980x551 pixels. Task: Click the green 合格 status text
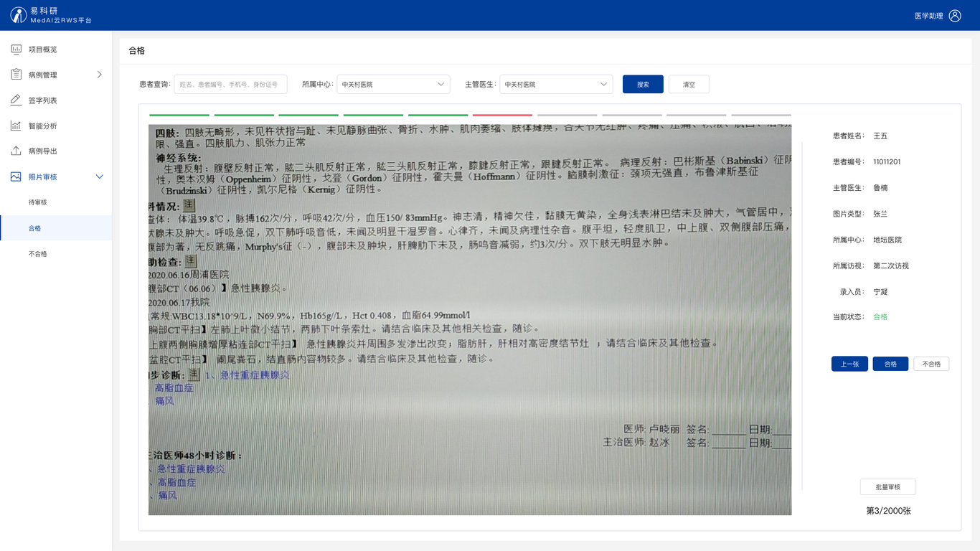[880, 316]
